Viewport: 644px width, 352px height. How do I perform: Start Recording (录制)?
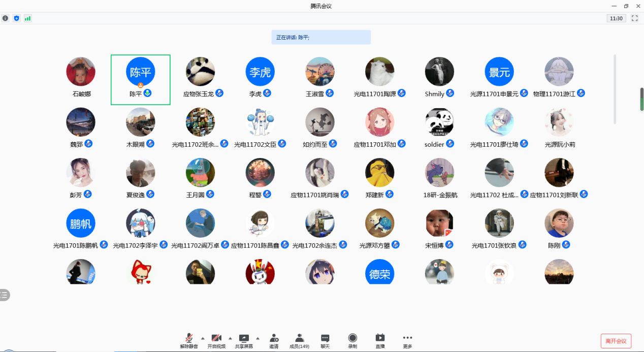point(352,340)
